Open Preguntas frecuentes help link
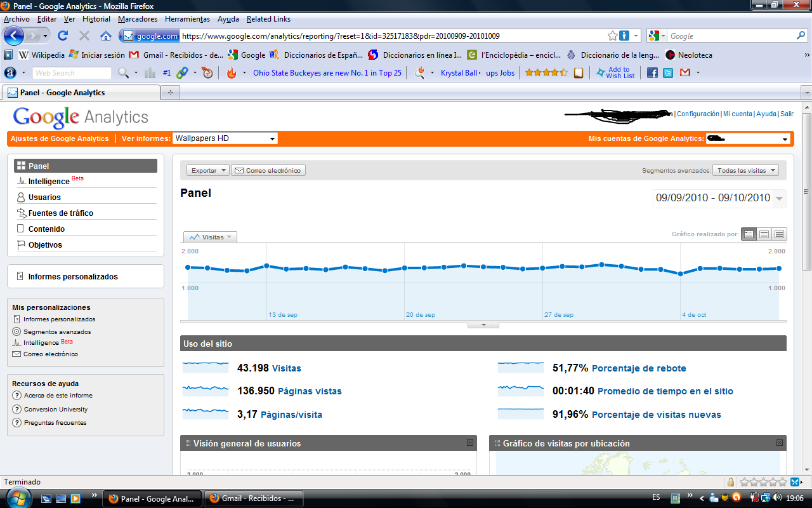 coord(55,422)
